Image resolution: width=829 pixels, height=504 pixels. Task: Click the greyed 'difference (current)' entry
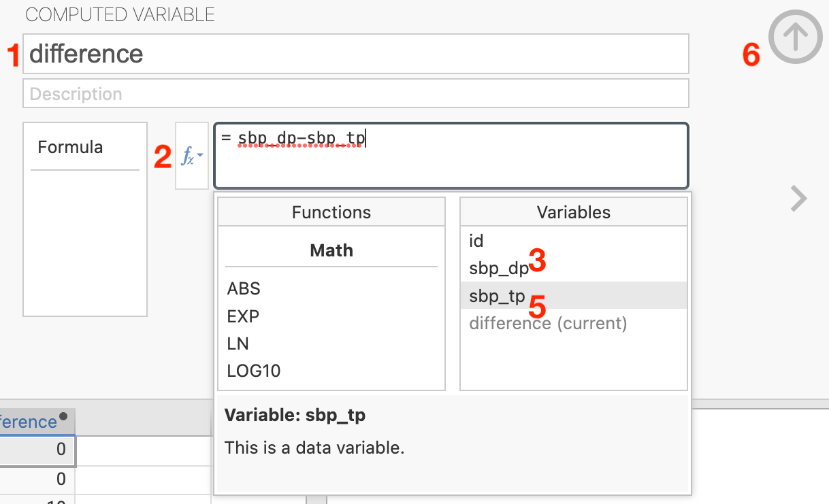click(548, 323)
